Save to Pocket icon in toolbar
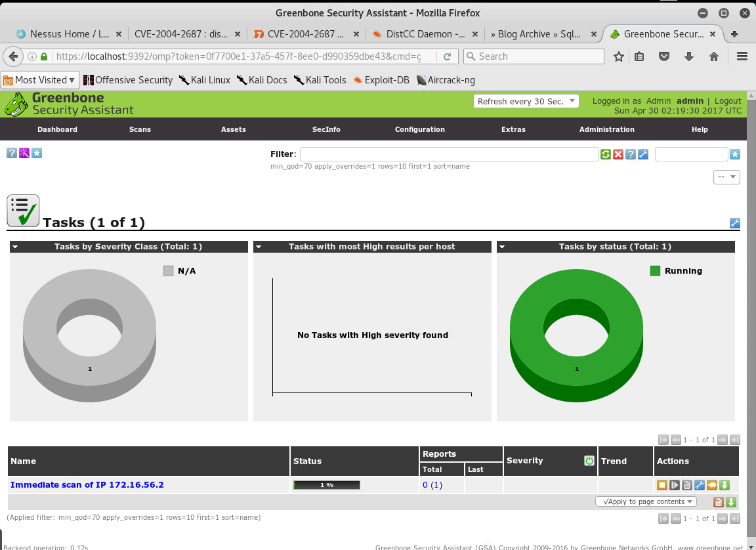The width and height of the screenshot is (756, 550). point(664,56)
